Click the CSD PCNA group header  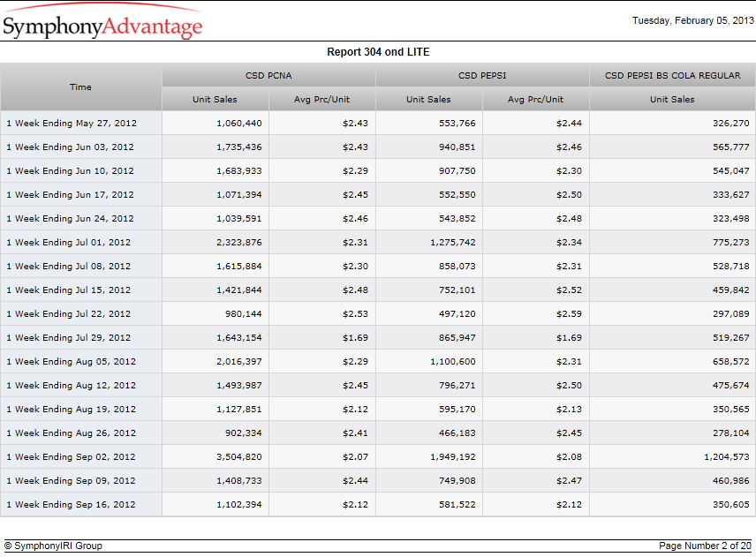point(268,76)
